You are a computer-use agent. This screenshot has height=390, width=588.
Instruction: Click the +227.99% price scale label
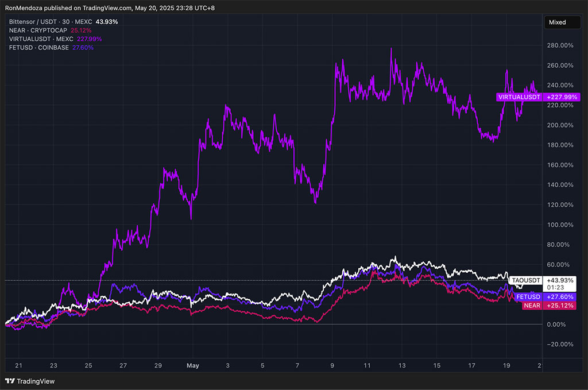tap(562, 97)
